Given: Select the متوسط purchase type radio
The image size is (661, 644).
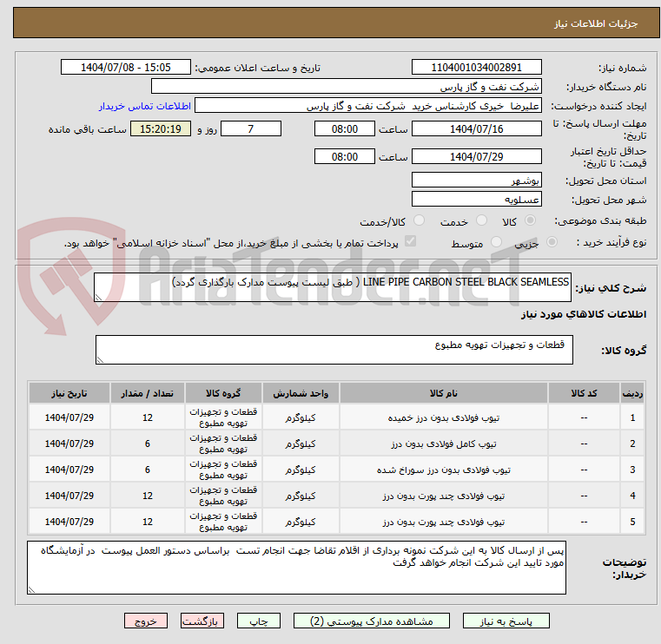Looking at the screenshot, I should tap(497, 243).
